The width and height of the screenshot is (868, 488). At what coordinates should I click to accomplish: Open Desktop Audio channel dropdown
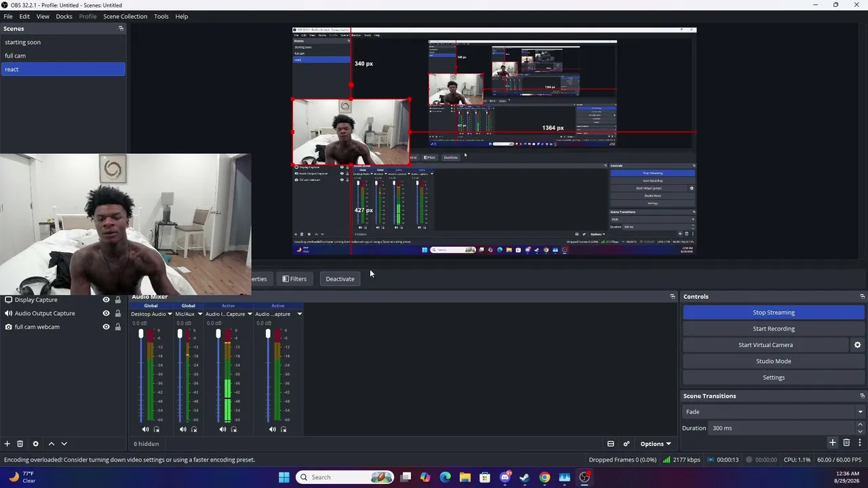(x=170, y=314)
